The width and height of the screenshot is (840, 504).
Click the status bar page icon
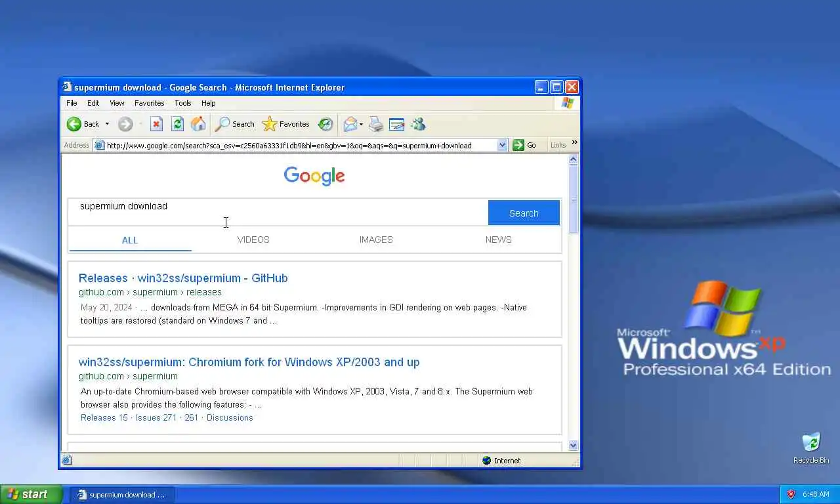pos(67,461)
